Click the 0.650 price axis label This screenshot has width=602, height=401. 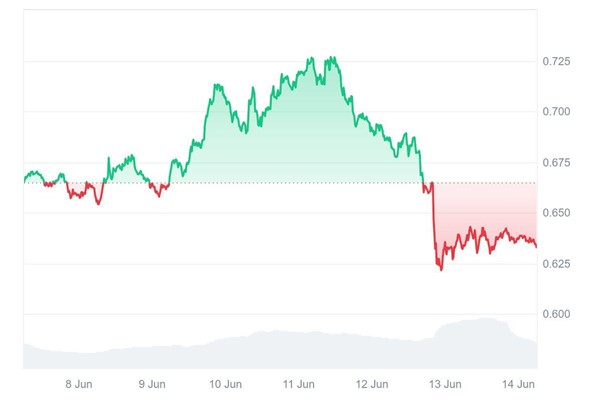click(556, 213)
